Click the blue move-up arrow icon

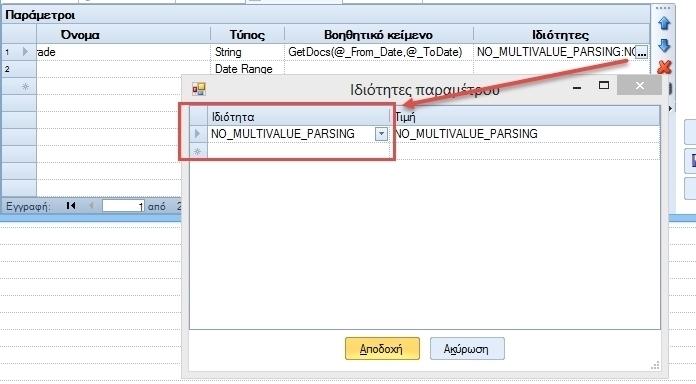664,23
